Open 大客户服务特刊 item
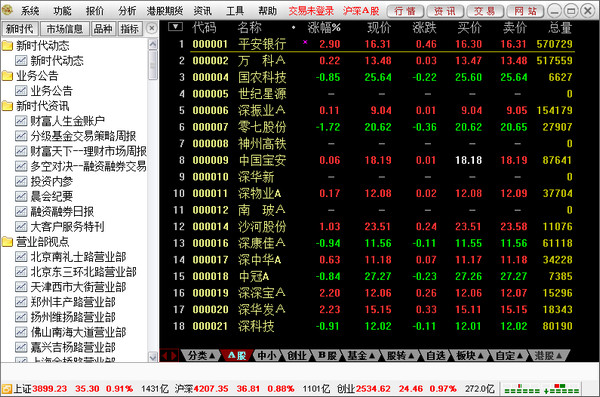600x397 pixels. click(x=60, y=227)
